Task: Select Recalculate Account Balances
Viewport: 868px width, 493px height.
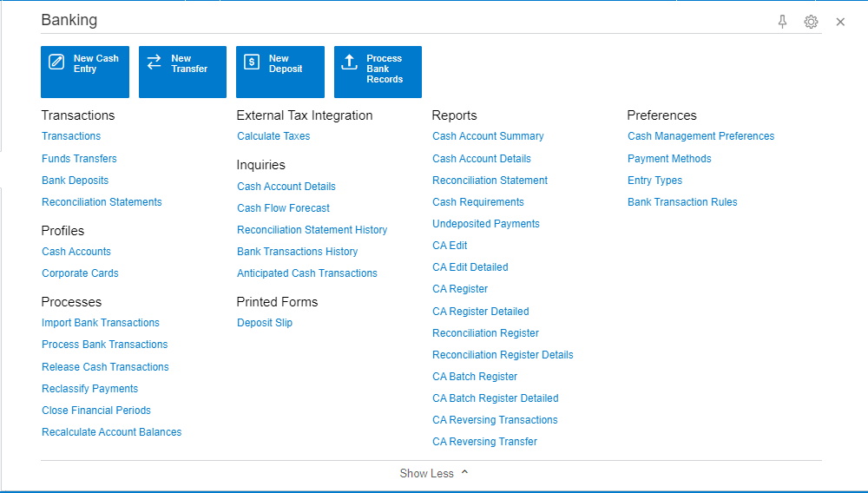Action: [112, 432]
